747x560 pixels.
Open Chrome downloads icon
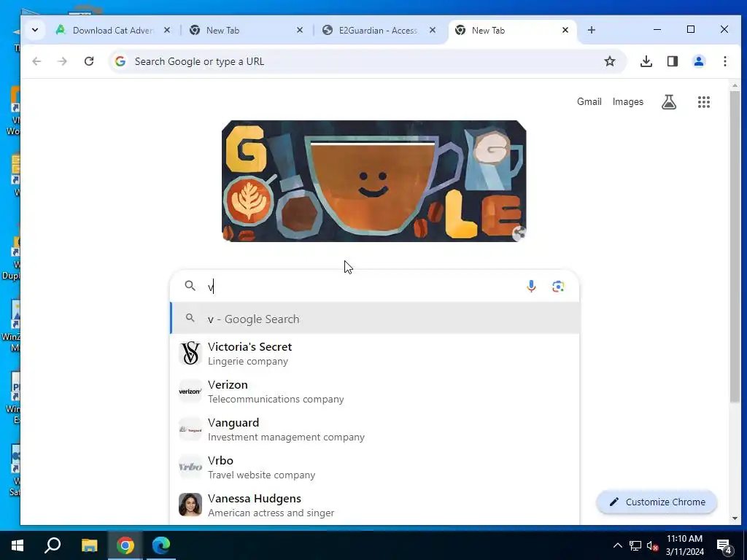point(646,61)
